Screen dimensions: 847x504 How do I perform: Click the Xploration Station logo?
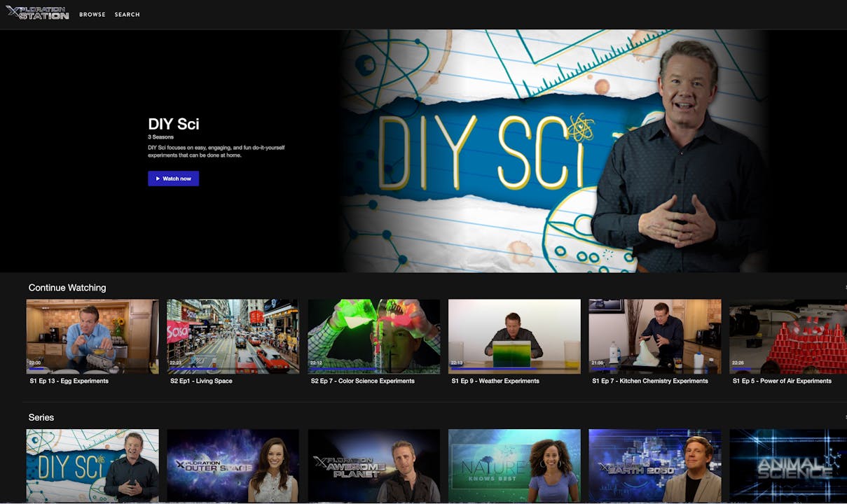click(x=39, y=13)
